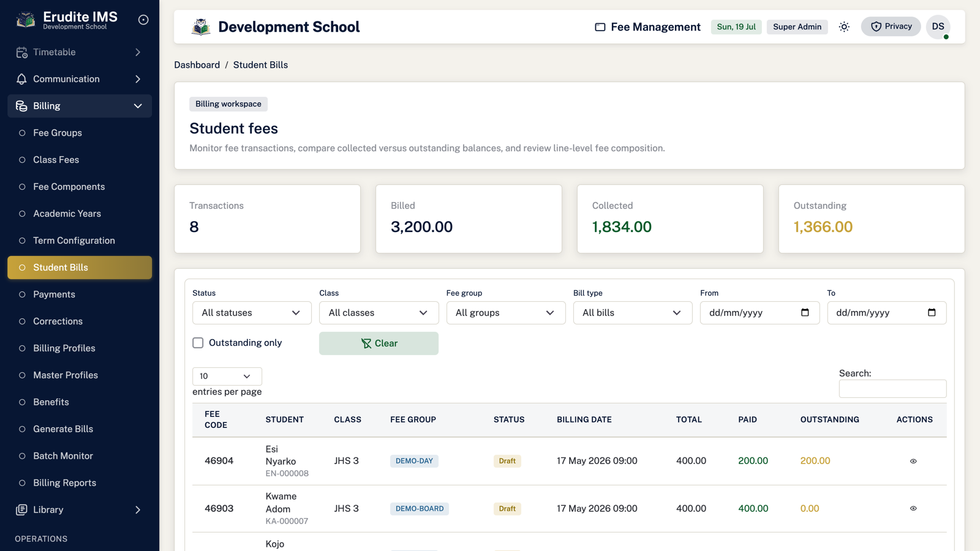
Task: Enable the Outstanding only checkbox
Action: coord(198,343)
